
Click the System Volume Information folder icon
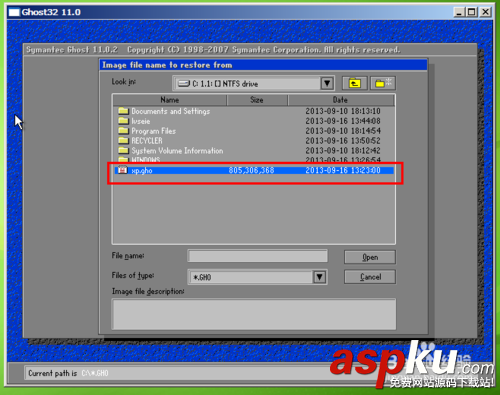click(x=123, y=150)
